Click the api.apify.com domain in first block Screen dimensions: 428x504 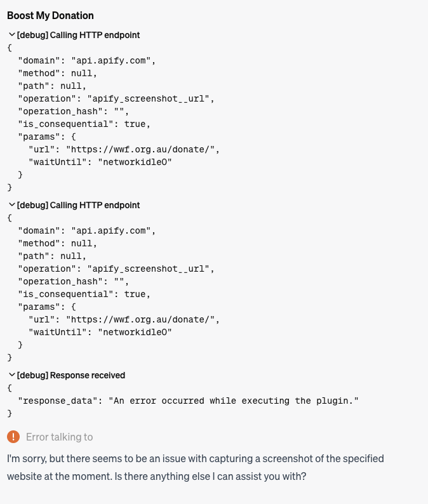[x=111, y=60]
